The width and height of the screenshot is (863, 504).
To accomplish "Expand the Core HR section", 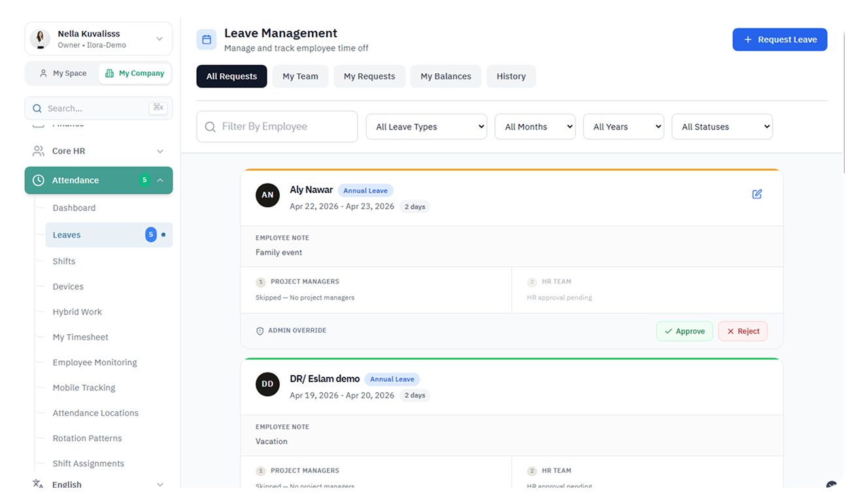I will 160,151.
